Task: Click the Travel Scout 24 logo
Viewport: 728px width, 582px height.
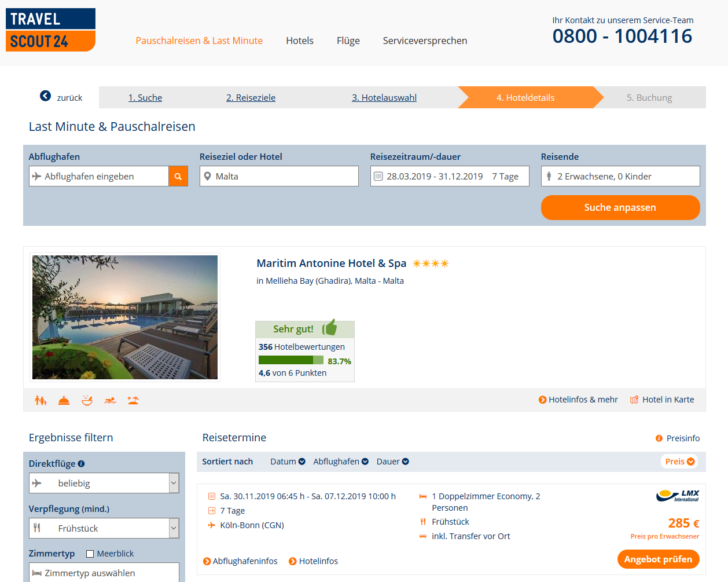Action: click(x=50, y=30)
